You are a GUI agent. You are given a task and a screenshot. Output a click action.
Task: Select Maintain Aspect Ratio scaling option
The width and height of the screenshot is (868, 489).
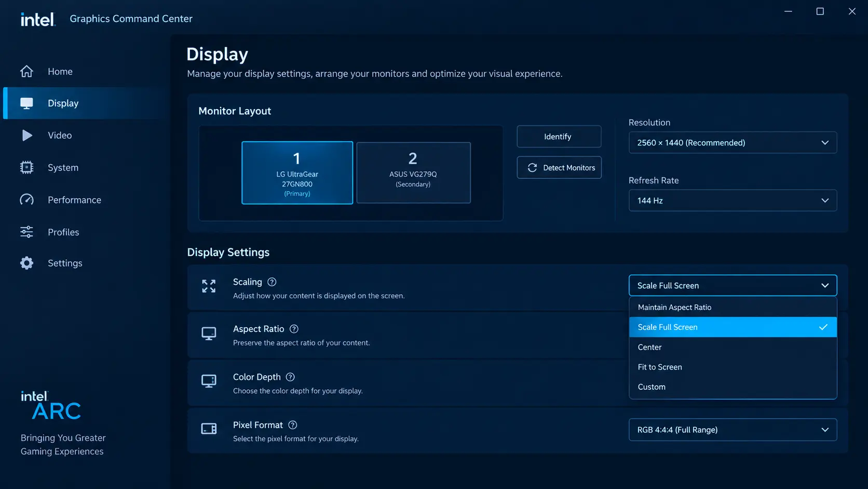(x=733, y=307)
